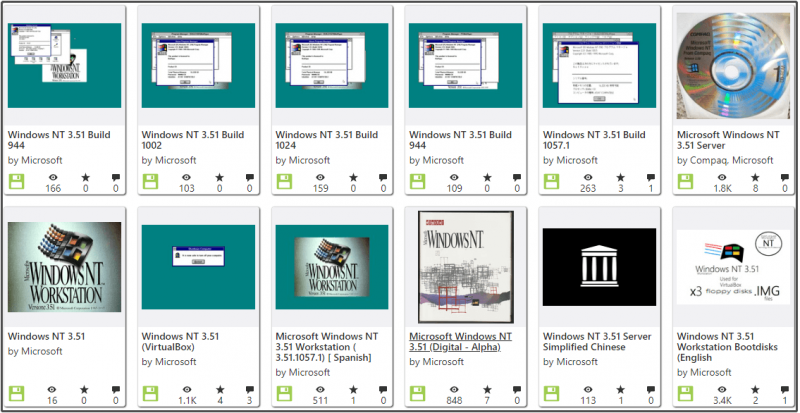Screen dimensions: 800x413
Task: Open the Windows NT 3.51 Build 1057.1 title link
Action: point(594,140)
